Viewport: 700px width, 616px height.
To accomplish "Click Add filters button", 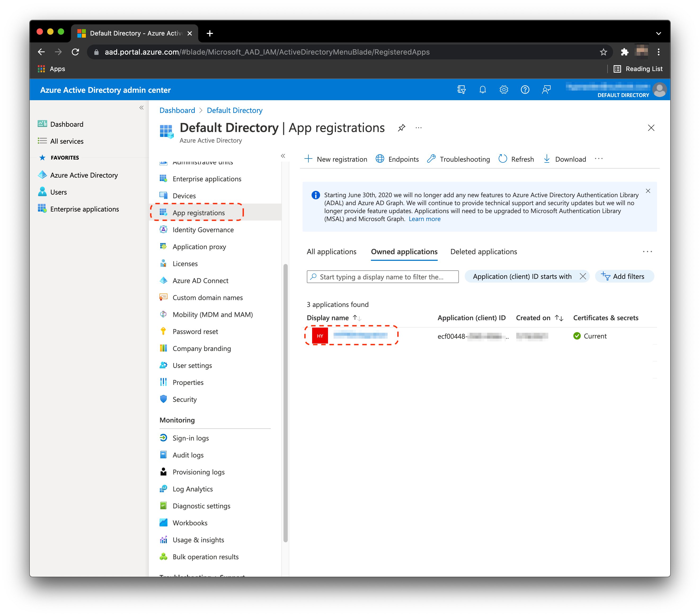I will 624,276.
